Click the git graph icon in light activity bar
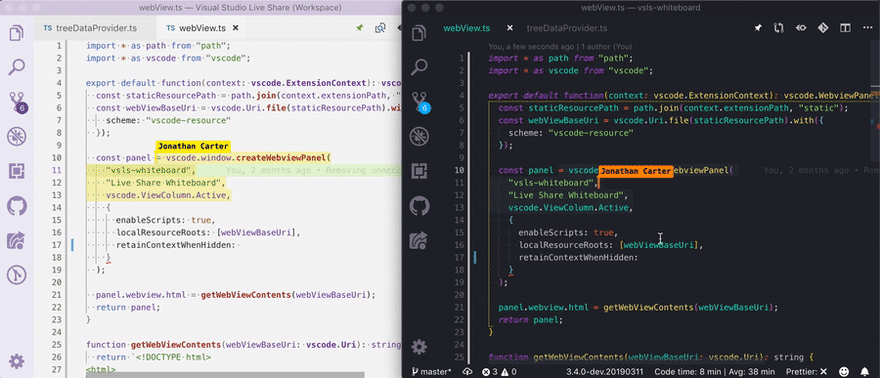The height and width of the screenshot is (378, 880). [16, 275]
